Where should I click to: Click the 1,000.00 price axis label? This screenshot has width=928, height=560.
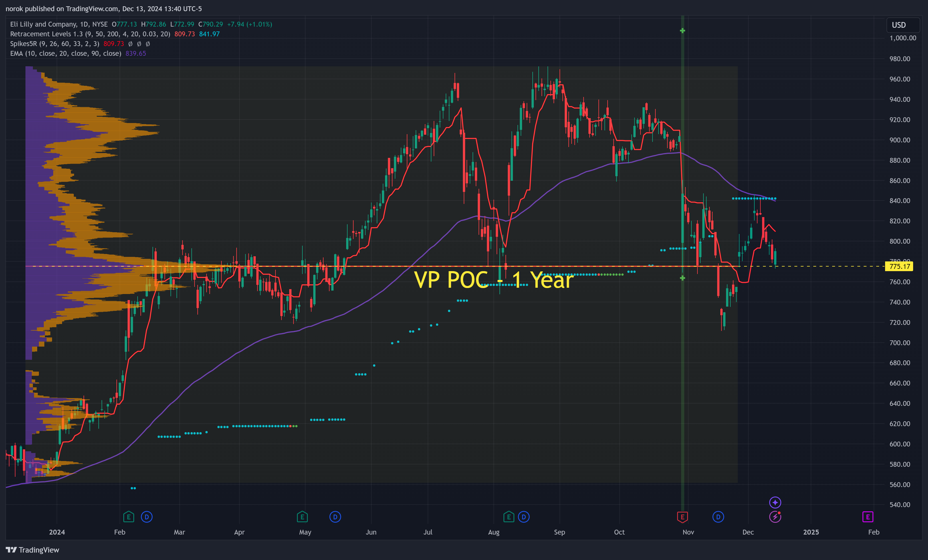pyautogui.click(x=902, y=38)
